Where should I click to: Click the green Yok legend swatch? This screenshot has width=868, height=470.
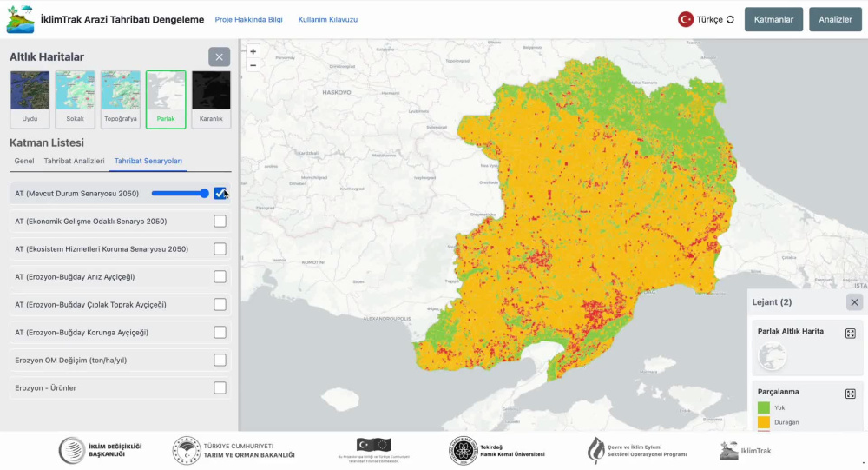763,407
